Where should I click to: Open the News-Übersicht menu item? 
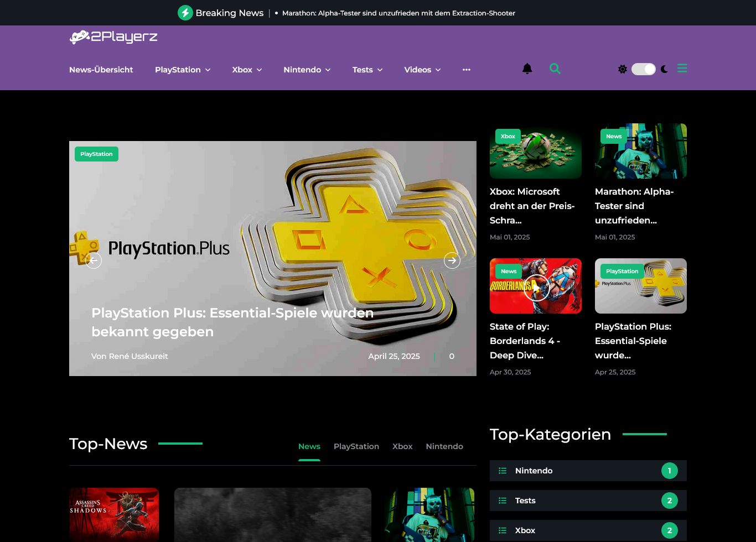pyautogui.click(x=101, y=70)
